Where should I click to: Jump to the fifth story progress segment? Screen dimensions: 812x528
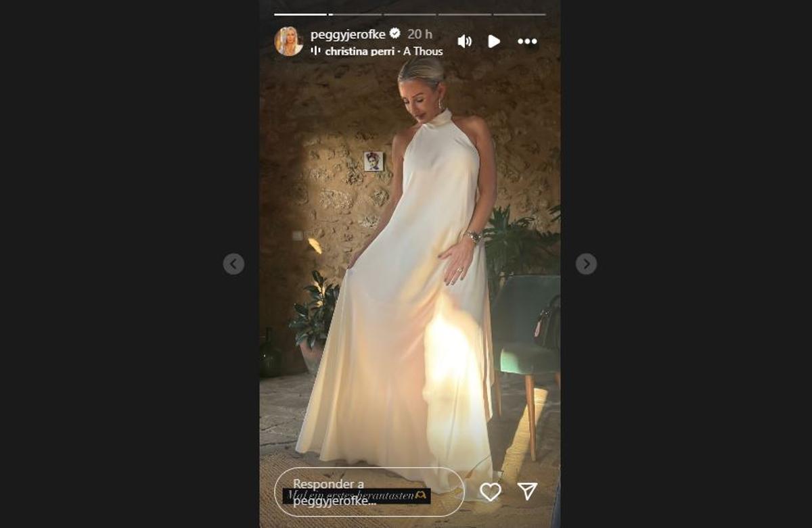(x=520, y=14)
